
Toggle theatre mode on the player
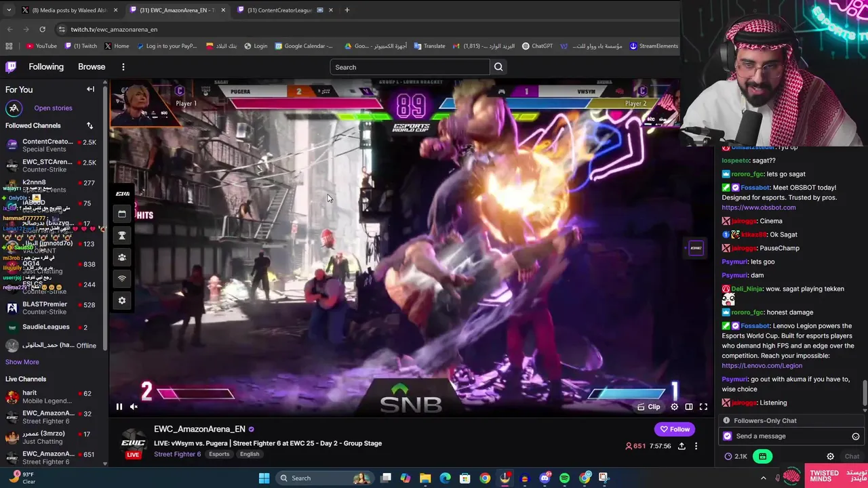point(689,407)
